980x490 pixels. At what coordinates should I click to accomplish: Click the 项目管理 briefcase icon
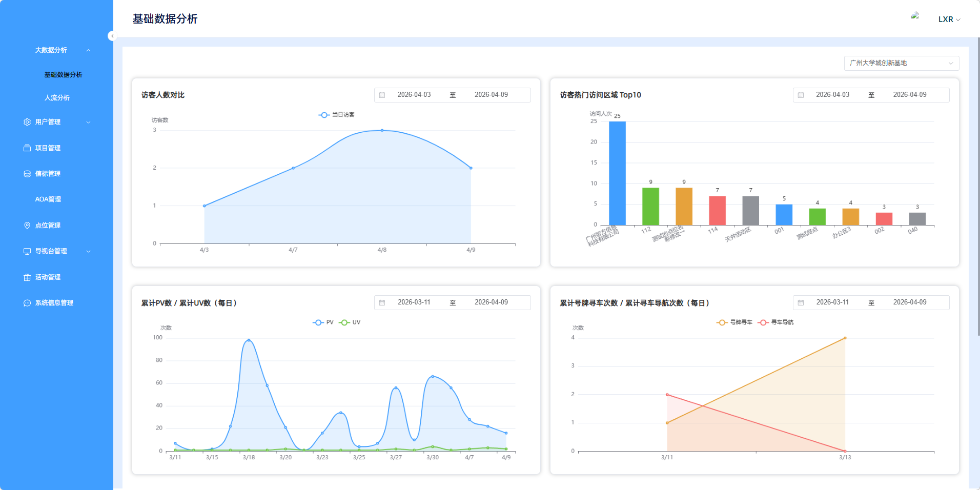pyautogui.click(x=27, y=148)
